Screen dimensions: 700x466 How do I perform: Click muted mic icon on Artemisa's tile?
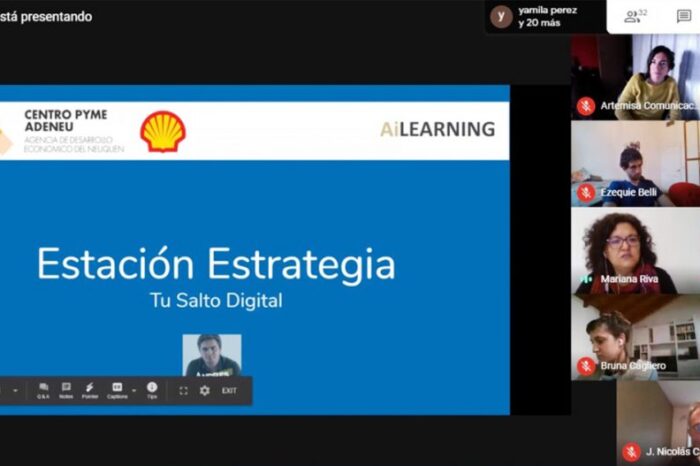[586, 106]
